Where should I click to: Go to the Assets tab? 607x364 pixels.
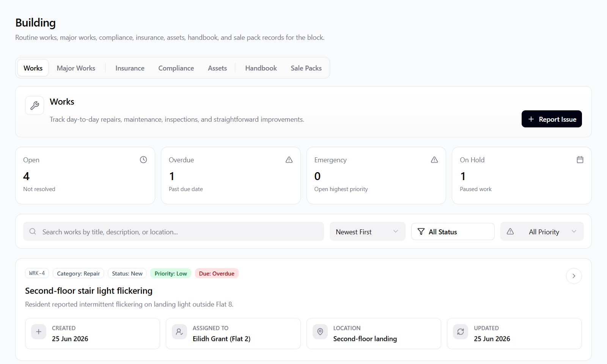(x=217, y=68)
